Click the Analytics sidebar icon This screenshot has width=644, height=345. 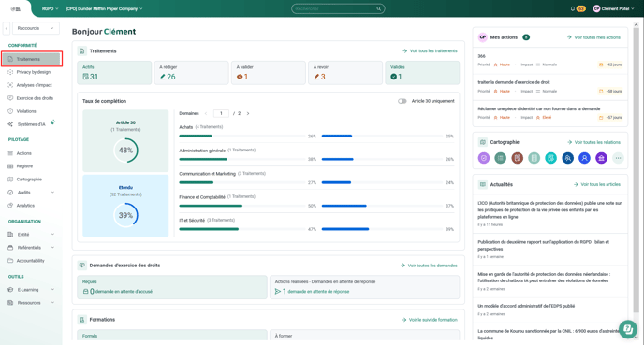tap(10, 206)
